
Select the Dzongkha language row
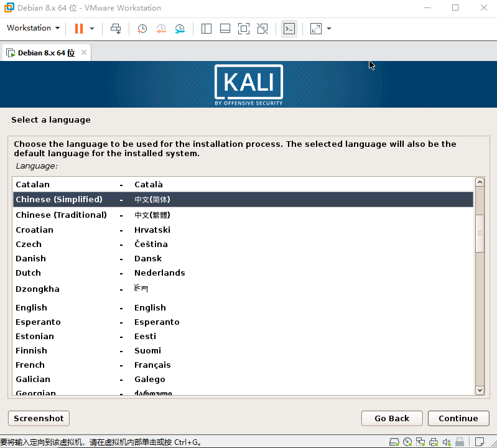[243, 289]
